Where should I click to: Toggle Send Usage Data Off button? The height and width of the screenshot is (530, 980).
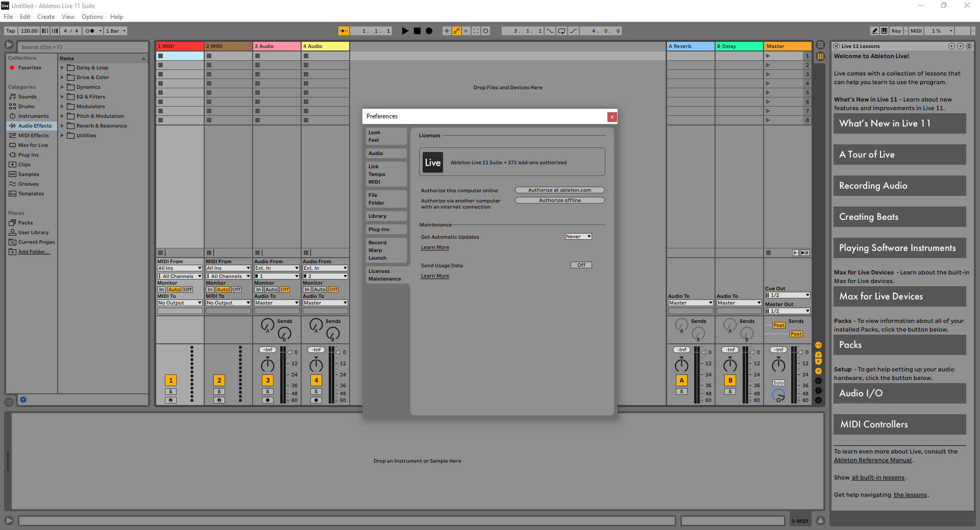[581, 265]
